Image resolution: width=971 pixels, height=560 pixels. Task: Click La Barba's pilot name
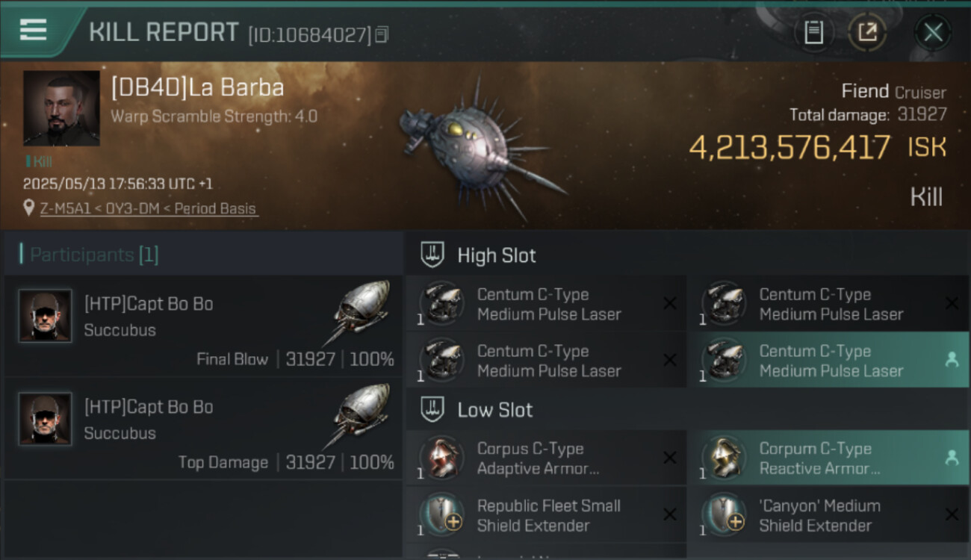197,88
